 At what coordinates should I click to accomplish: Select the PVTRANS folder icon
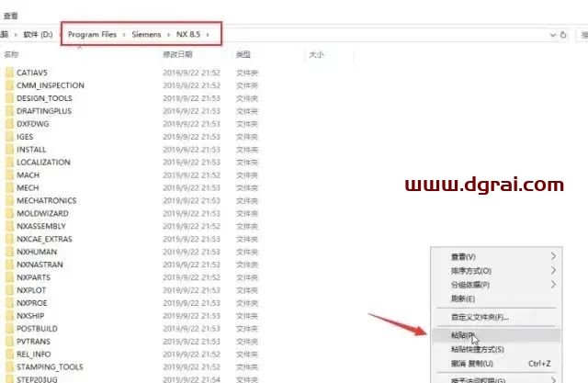pos(10,341)
